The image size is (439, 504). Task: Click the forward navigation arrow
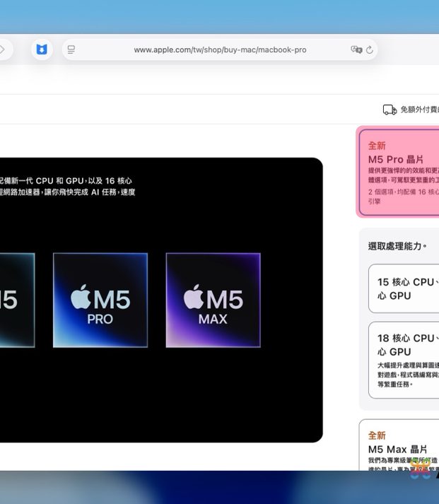tap(3, 49)
